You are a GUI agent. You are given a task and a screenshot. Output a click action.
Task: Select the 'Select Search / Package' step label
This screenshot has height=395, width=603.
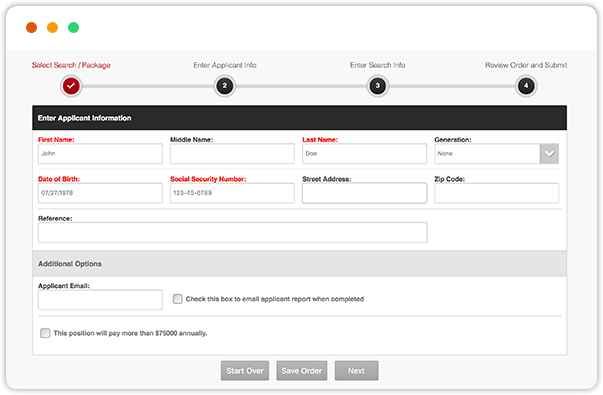click(x=71, y=65)
